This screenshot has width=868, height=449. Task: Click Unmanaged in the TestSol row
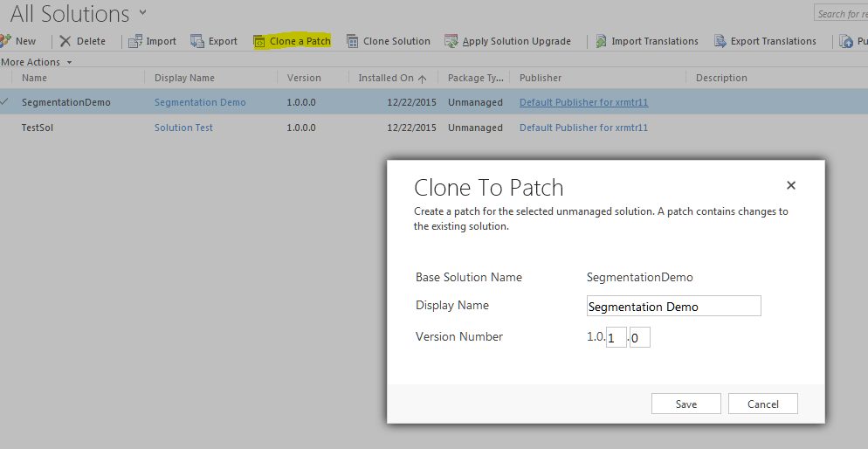click(x=475, y=128)
